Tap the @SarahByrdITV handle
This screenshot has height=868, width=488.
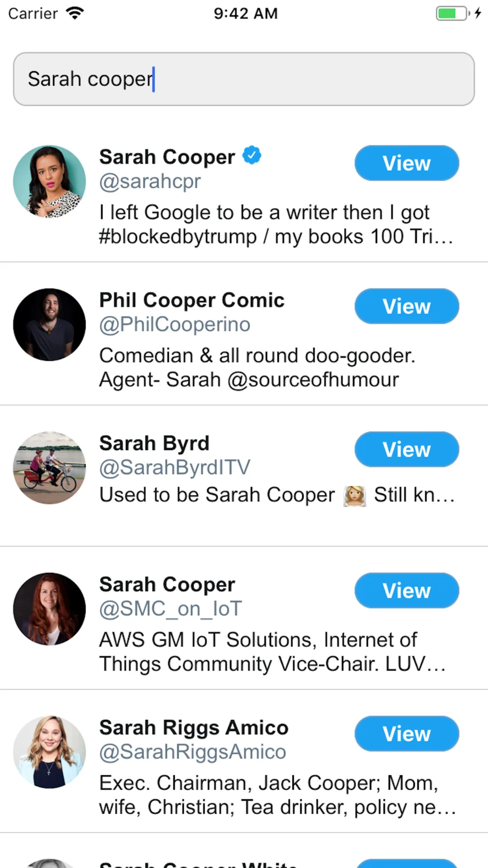[175, 467]
